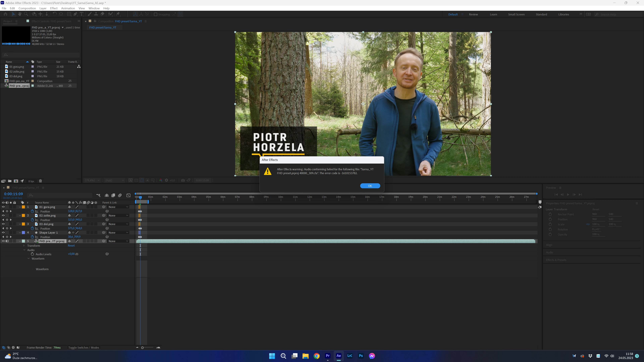The width and height of the screenshot is (644, 362).
Task: Select the Pen tool
Action: coord(75,14)
